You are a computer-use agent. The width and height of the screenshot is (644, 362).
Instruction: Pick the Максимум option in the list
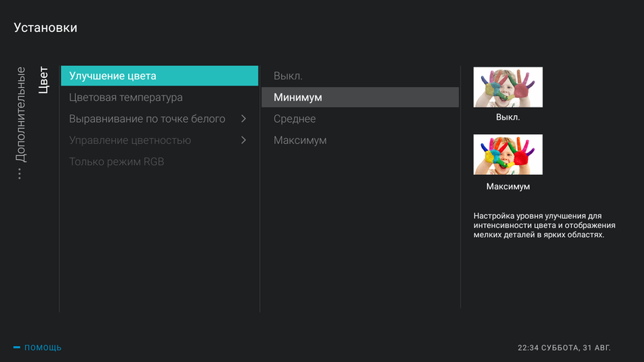point(300,141)
